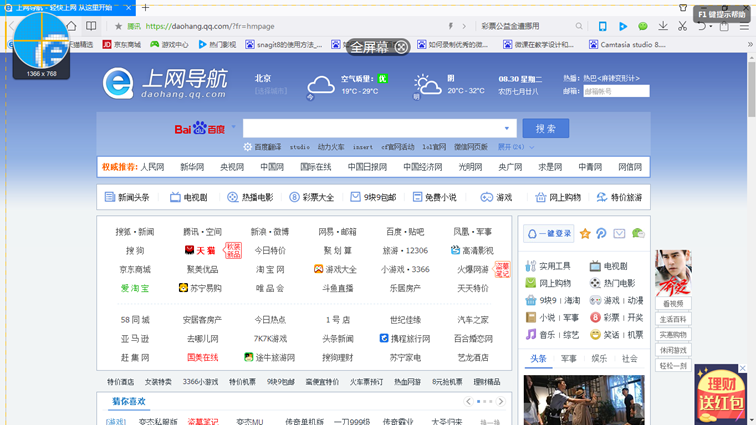The height and width of the screenshot is (425, 756).
Task: Click the Qzone star icon
Action: coord(585,233)
